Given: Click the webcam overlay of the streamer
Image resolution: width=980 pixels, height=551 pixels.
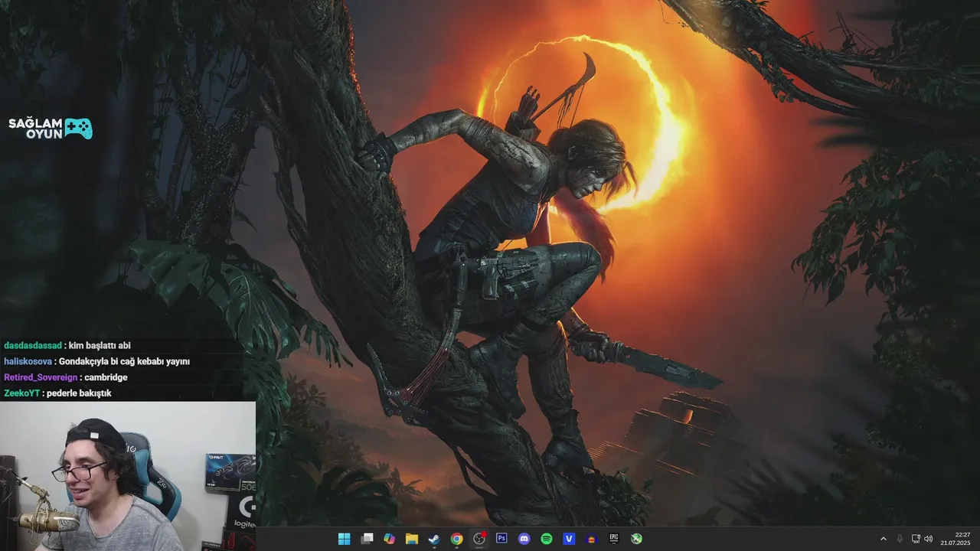Looking at the screenshot, I should click(x=128, y=476).
